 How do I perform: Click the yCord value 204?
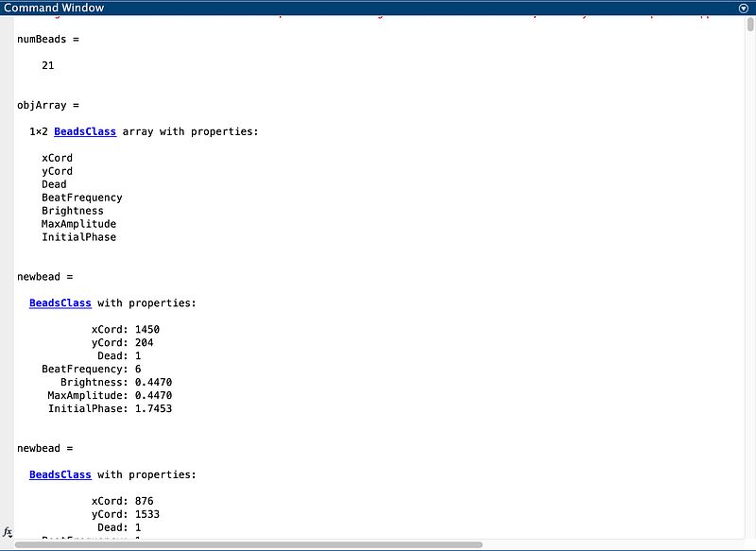(x=145, y=343)
